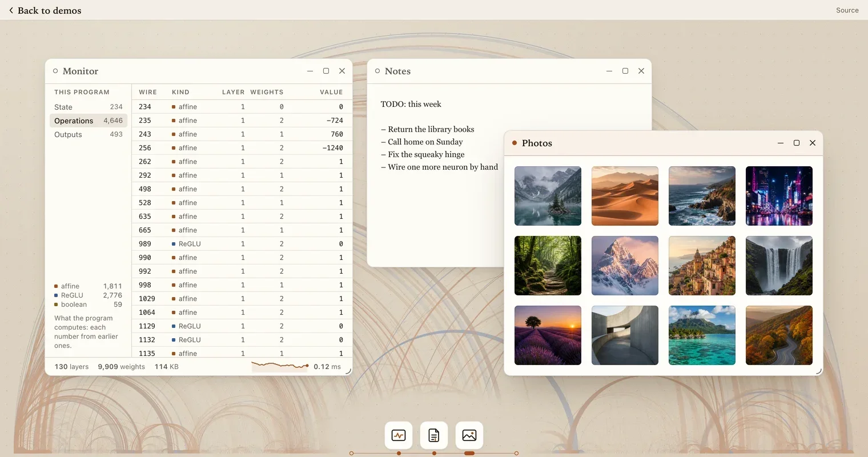This screenshot has width=868, height=457.
Task: Select the wire 1129 row
Action: [x=242, y=326]
